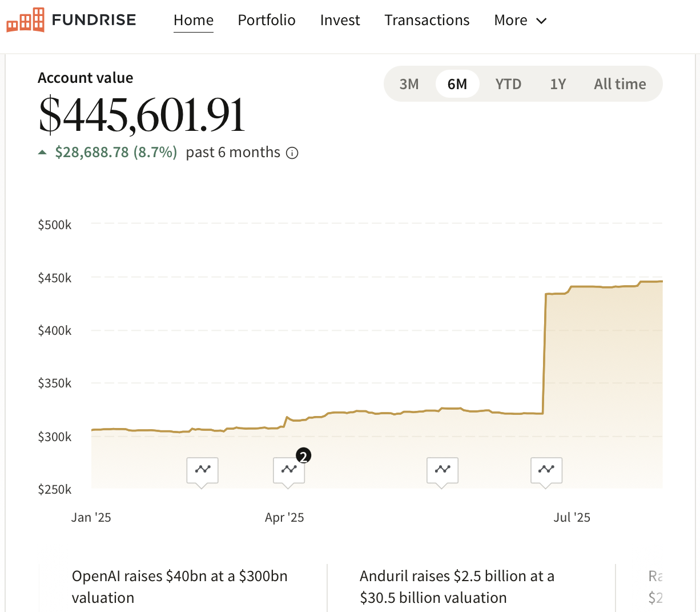This screenshot has height=612, width=700.
Task: Click the $400k axis label
Action: click(55, 330)
